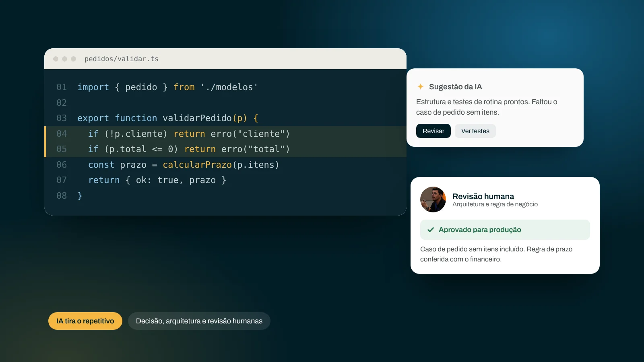Click line number 03 in the gutter
This screenshot has width=644, height=362.
pyautogui.click(x=62, y=118)
